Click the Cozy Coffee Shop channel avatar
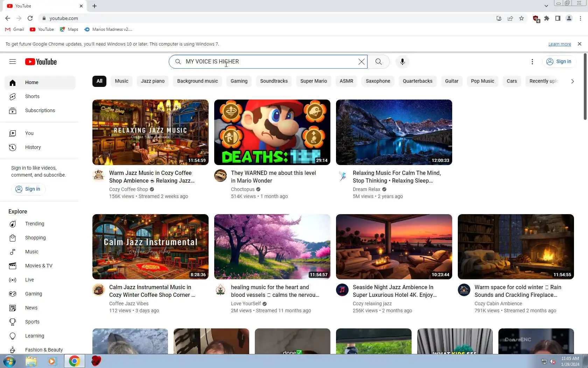Image resolution: width=588 pixels, height=368 pixels. coord(99,175)
